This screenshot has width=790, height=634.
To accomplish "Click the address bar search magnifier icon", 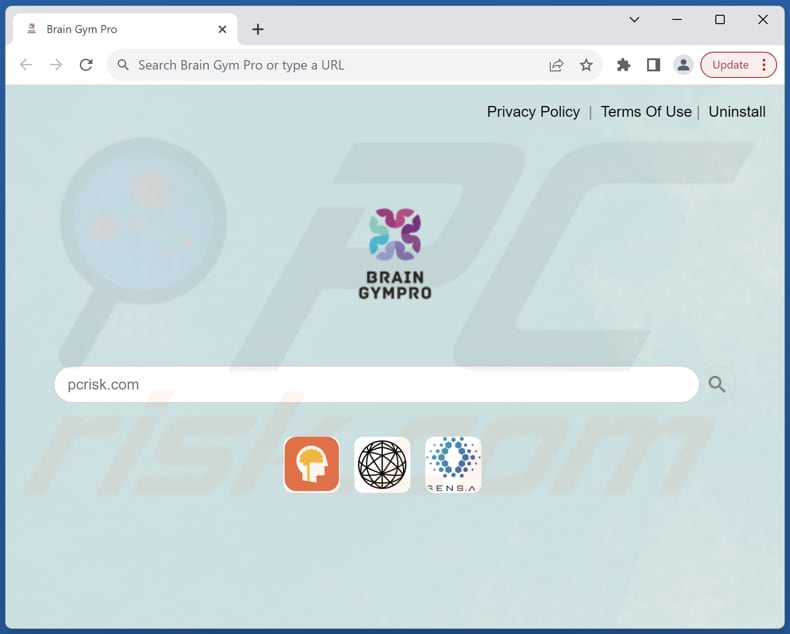I will point(123,65).
